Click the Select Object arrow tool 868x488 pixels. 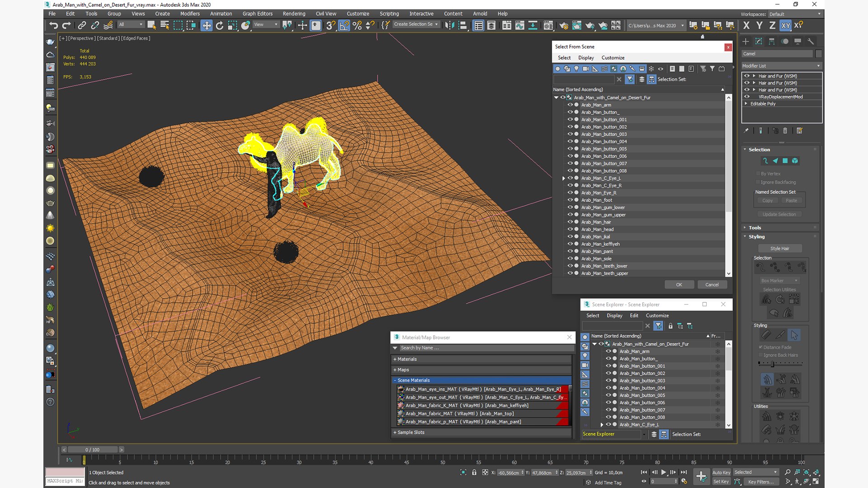[x=151, y=25]
